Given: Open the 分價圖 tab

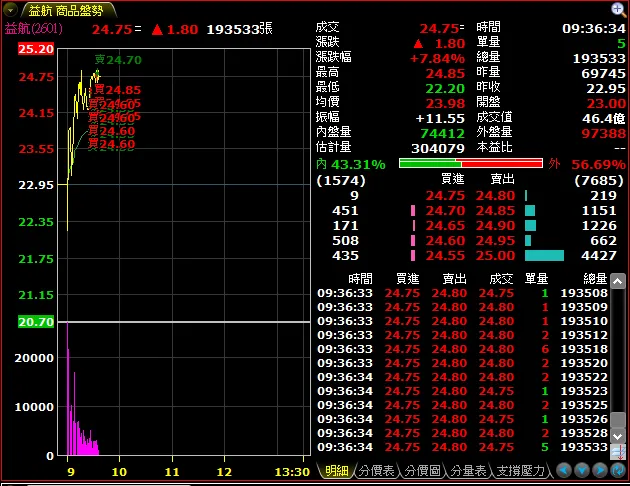Looking at the screenshot, I should click(422, 471).
